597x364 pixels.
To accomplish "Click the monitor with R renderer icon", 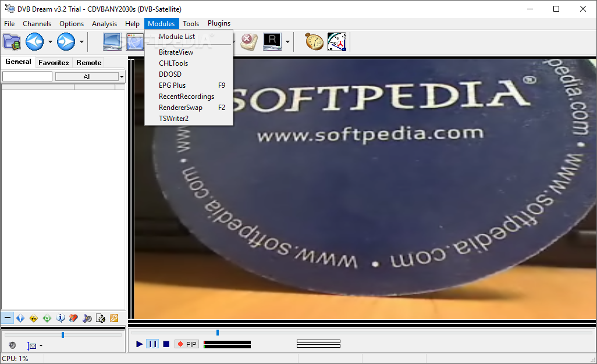I will (x=272, y=42).
